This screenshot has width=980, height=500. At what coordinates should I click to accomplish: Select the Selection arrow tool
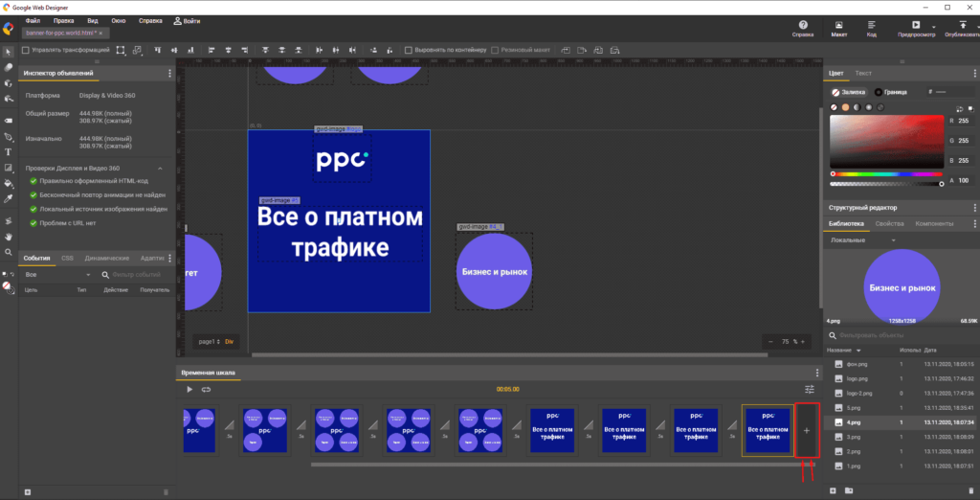coord(9,51)
